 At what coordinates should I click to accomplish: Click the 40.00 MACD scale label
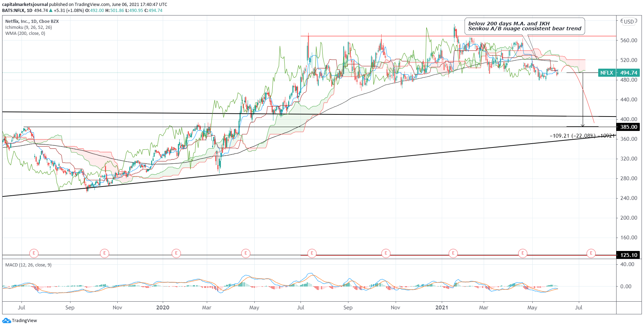pyautogui.click(x=627, y=264)
